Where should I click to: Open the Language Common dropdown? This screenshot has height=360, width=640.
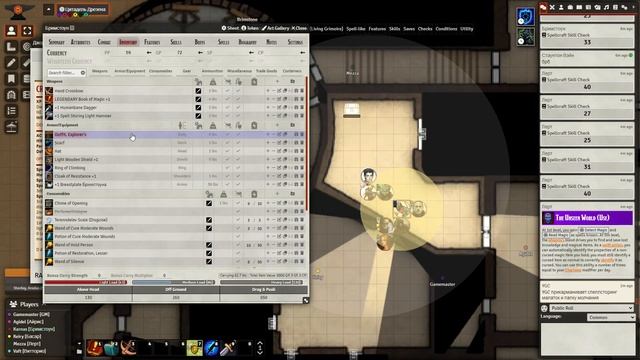(x=611, y=317)
